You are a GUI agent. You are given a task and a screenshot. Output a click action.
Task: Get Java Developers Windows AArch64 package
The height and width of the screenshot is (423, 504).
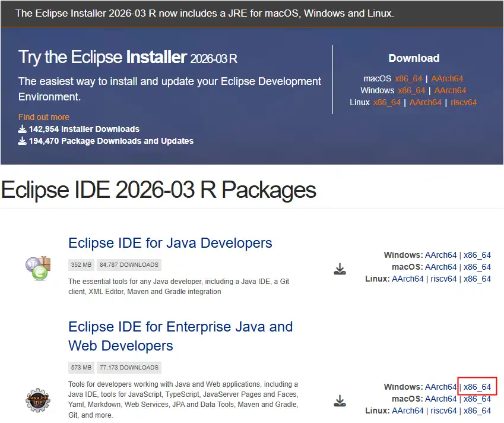(440, 255)
